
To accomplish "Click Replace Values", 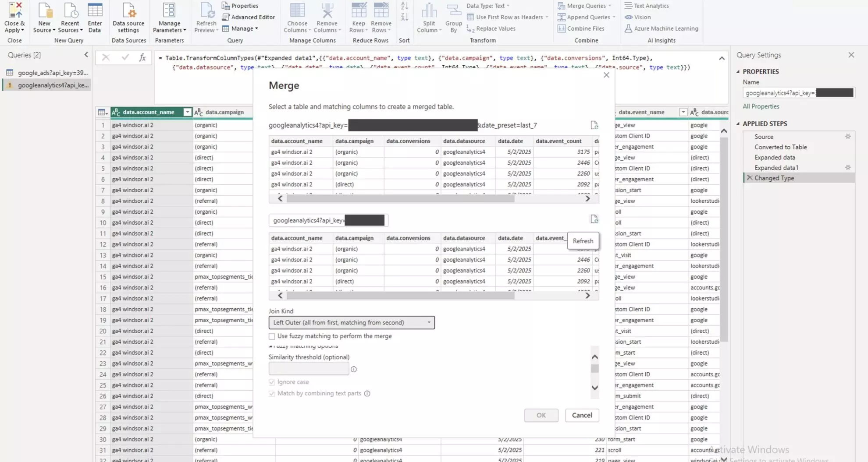I will point(491,28).
